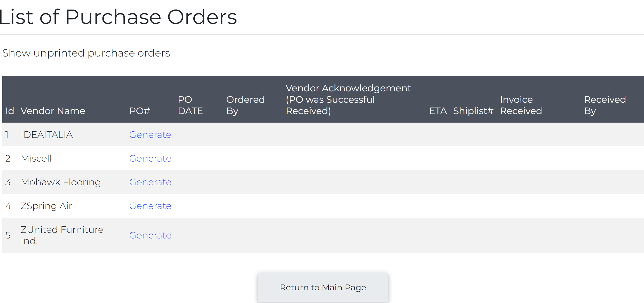Select the Vendor Name column header
The image size is (644, 303).
click(53, 111)
